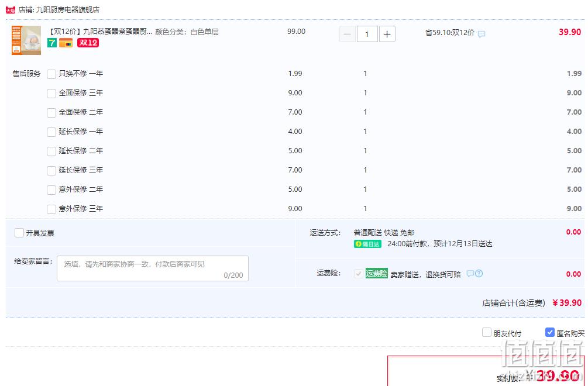588x386 pixels.
Task: Click the 1.99 unit price for 只换不修
Action: (x=295, y=74)
